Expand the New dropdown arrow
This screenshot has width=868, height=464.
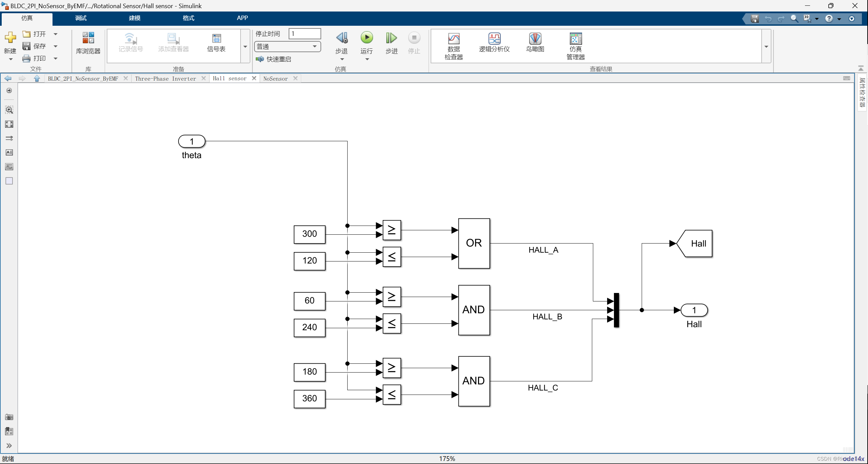[x=11, y=59]
